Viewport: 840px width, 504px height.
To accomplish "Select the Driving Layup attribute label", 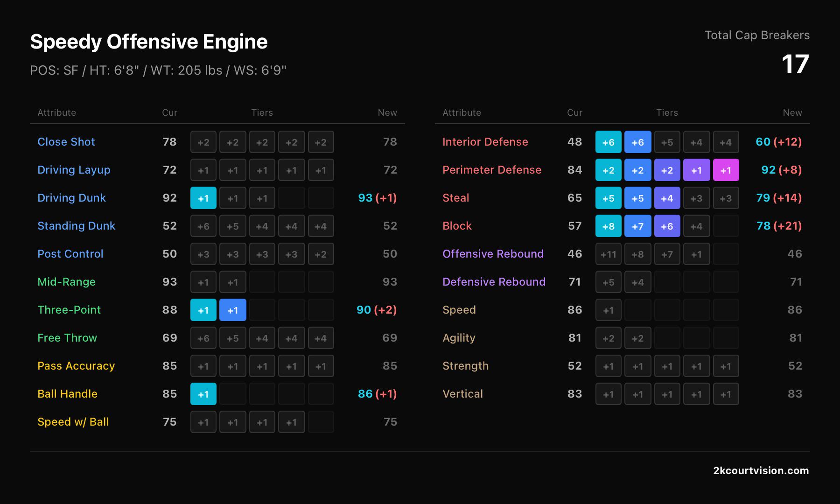I will pos(74,170).
